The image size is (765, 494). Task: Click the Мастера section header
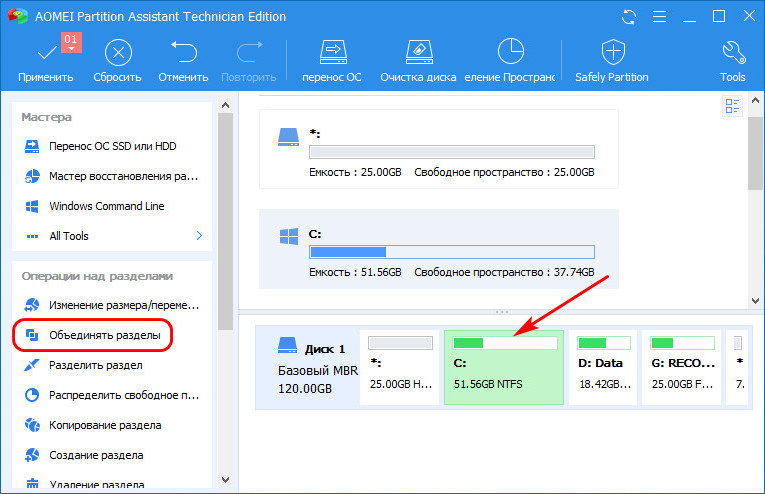pos(46,117)
